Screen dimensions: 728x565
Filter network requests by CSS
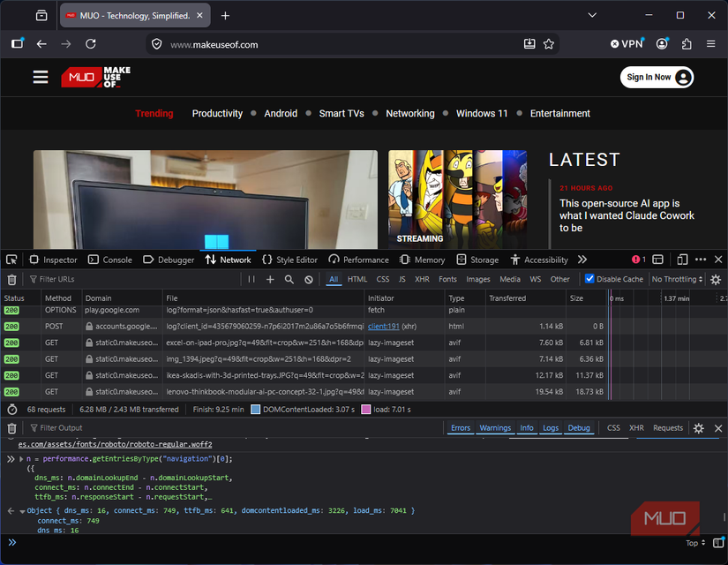[383, 279]
